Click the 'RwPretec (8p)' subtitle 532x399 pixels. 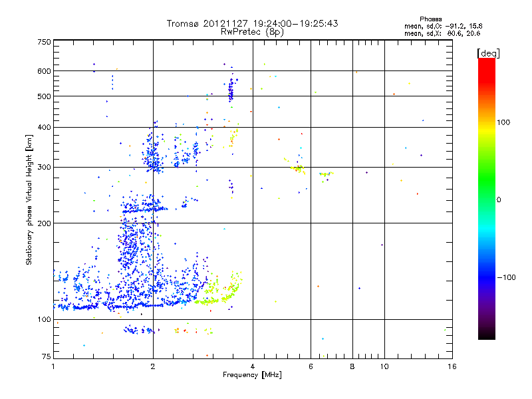coord(252,32)
